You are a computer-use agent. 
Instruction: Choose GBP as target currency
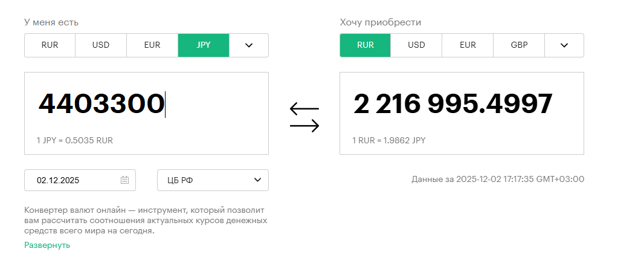point(519,45)
